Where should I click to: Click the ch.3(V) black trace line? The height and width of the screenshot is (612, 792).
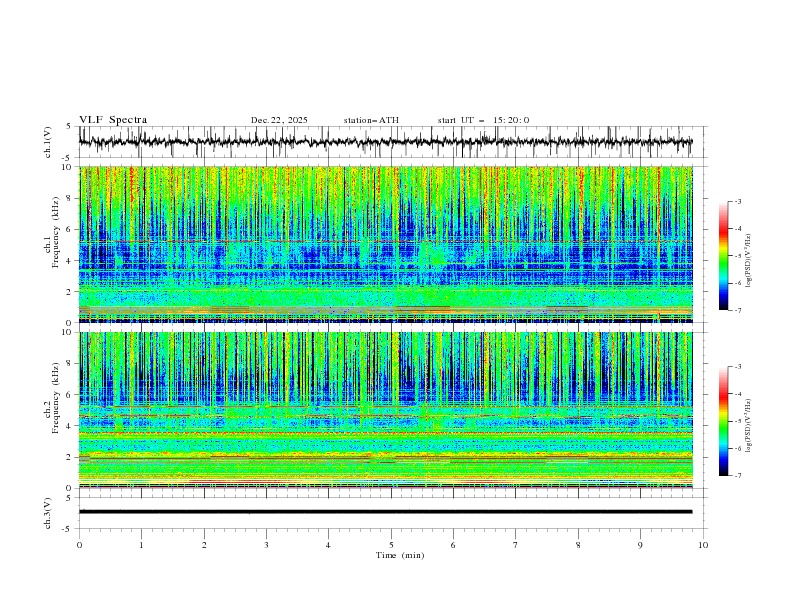click(385, 512)
